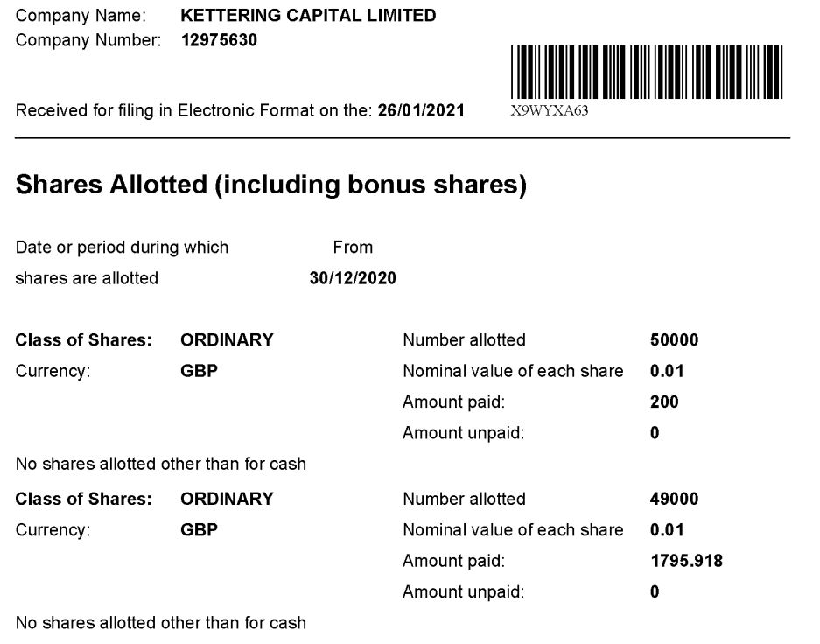Click the amount paid value 200
The width and height of the screenshot is (820, 644).
coord(665,402)
